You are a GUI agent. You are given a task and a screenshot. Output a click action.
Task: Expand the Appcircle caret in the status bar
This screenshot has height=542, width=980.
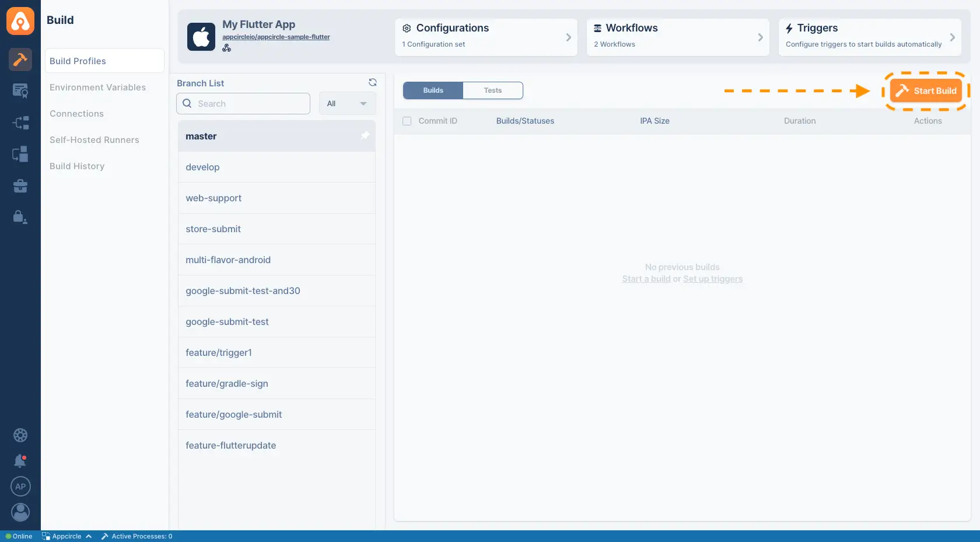[x=89, y=536]
